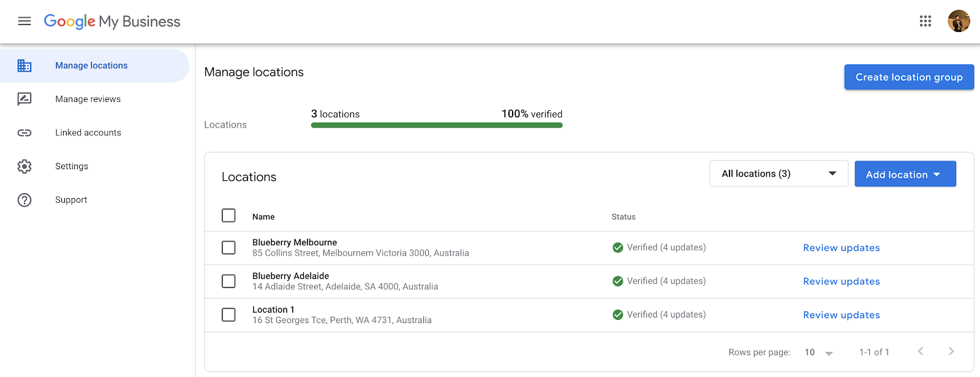Click Blueberry Adelaide verified checkmark icon

[x=618, y=281]
